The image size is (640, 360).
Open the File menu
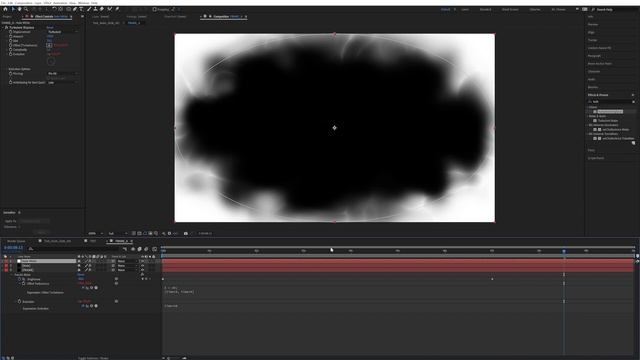click(4, 3)
